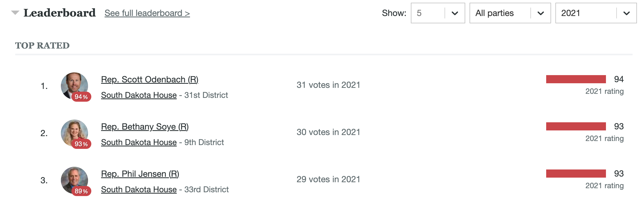Follow South Dakota House link for 9th District
Screen dimensions: 644x205
point(139,142)
